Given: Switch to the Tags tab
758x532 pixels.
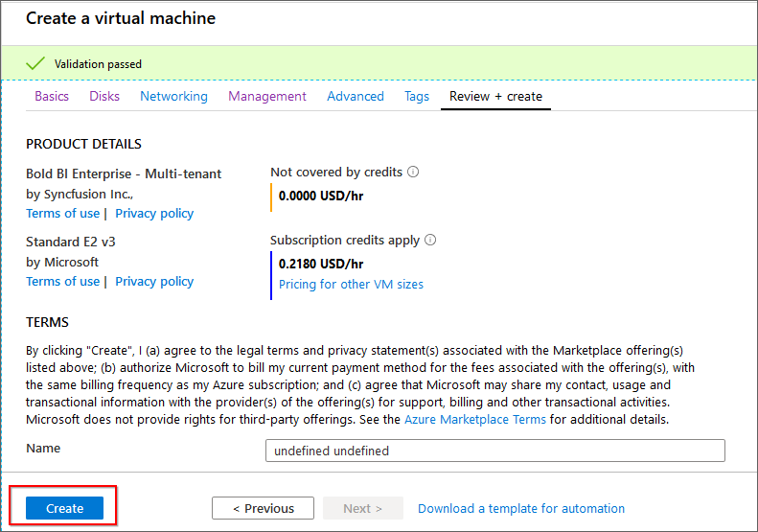Looking at the screenshot, I should (x=417, y=96).
